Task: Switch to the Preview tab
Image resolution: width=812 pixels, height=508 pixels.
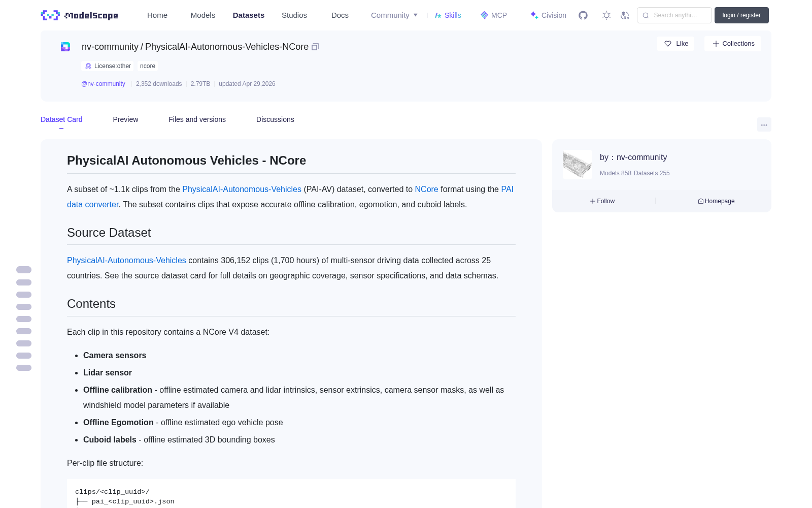Action: 125,119
